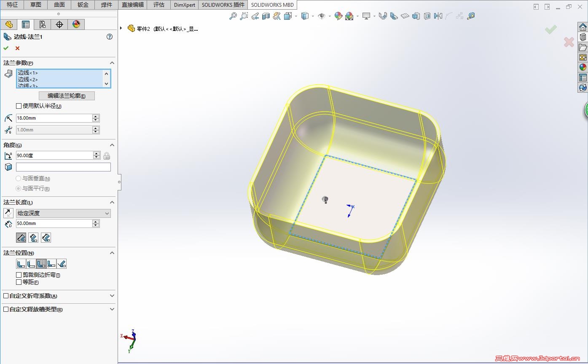Expand the 自定义折弯系数 section
The width and height of the screenshot is (588, 364).
pos(112,296)
